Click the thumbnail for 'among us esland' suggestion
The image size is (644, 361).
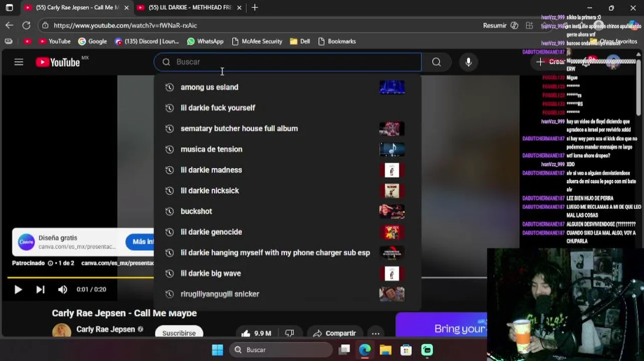click(x=392, y=87)
